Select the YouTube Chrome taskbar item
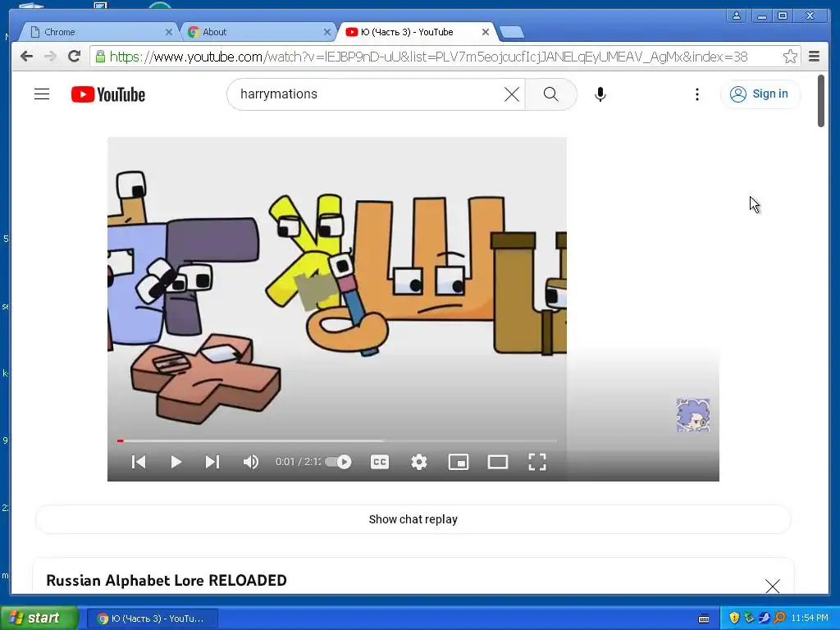Screen dimensions: 840x630 [153, 619]
